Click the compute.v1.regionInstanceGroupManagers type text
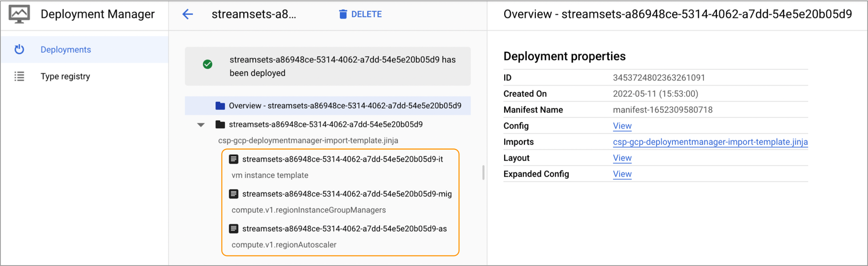 click(x=309, y=210)
